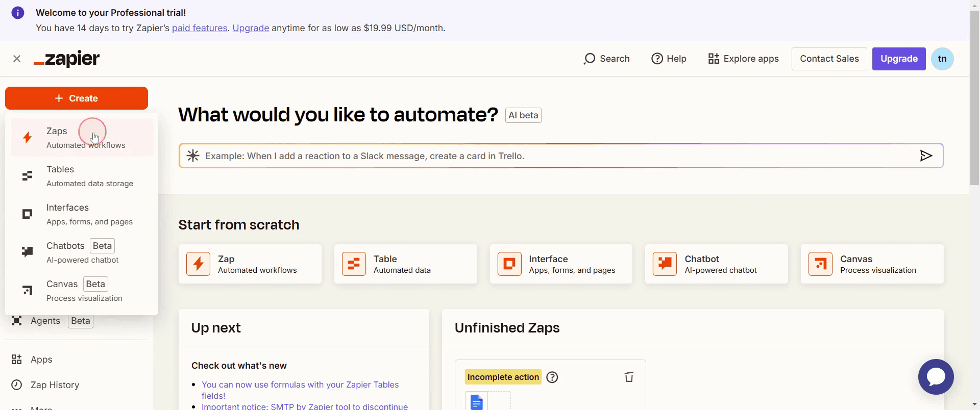Open the formulas with Zapier Tables link
Viewport: 980px width, 410px height.
pyautogui.click(x=300, y=390)
